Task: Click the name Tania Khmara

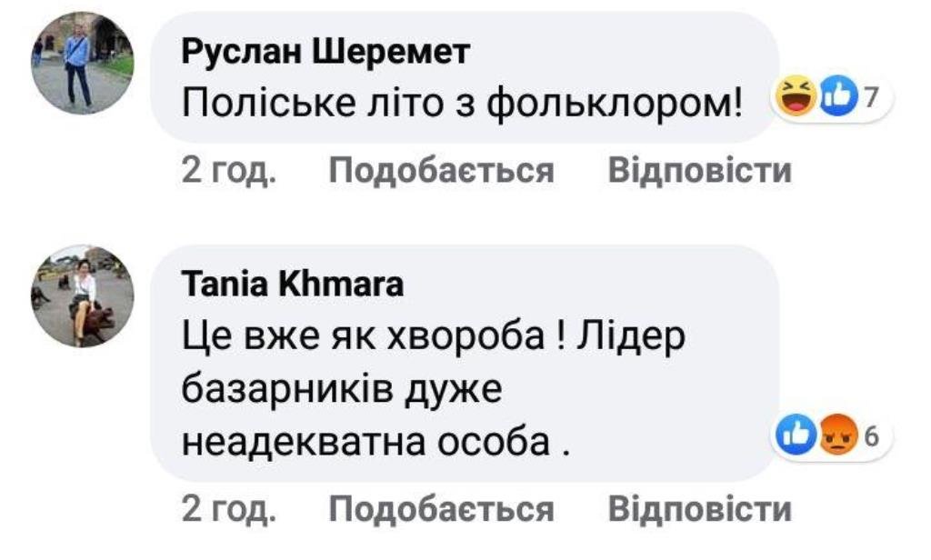Action: pos(294,286)
